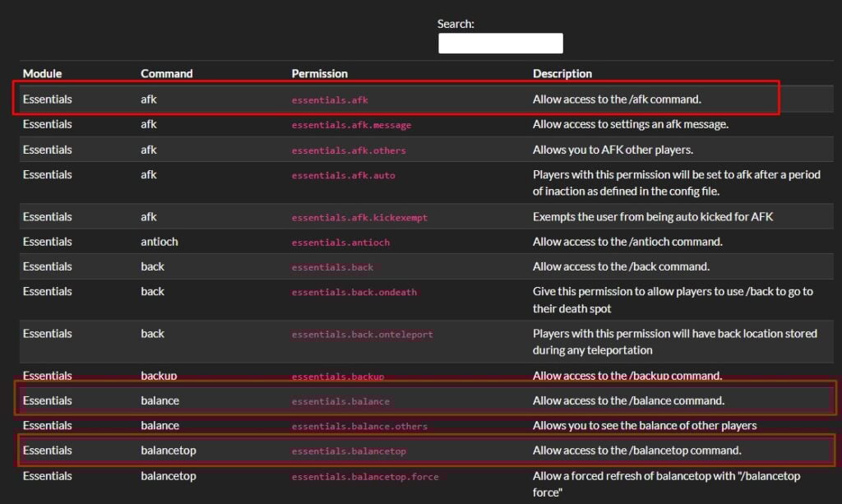842x504 pixels.
Task: Click the Description column header
Action: coord(562,74)
